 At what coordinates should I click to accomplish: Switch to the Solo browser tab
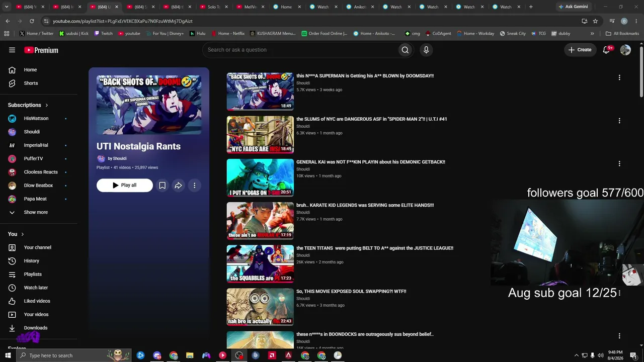pos(213,7)
